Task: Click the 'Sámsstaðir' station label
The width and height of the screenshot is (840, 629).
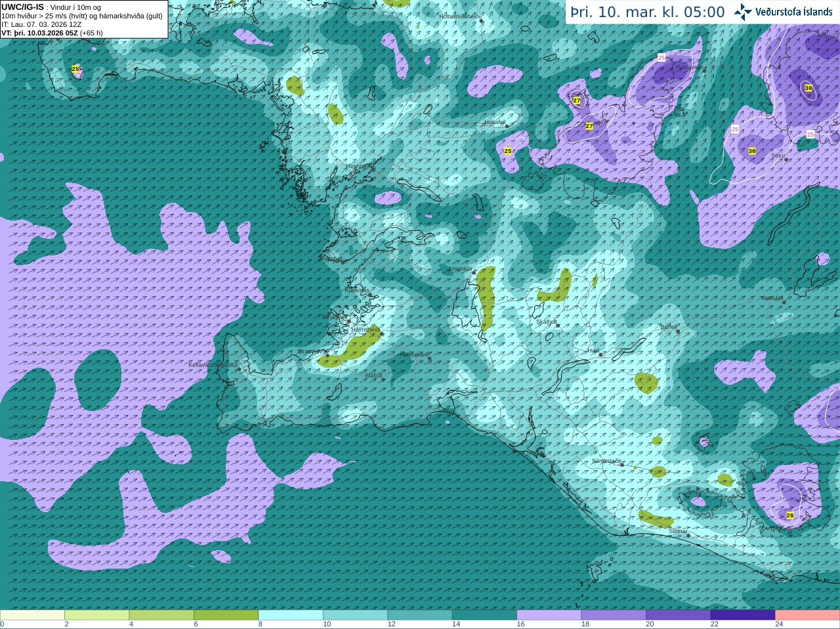Action: click(606, 461)
